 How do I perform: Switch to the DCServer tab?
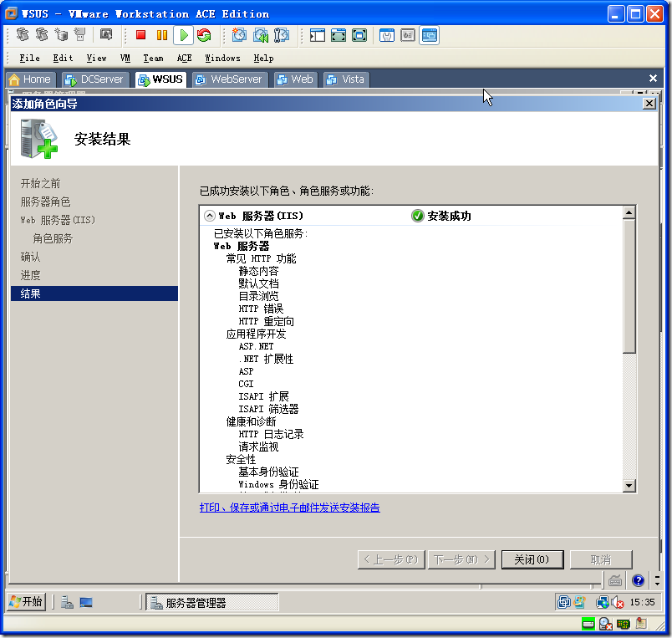tap(96, 79)
